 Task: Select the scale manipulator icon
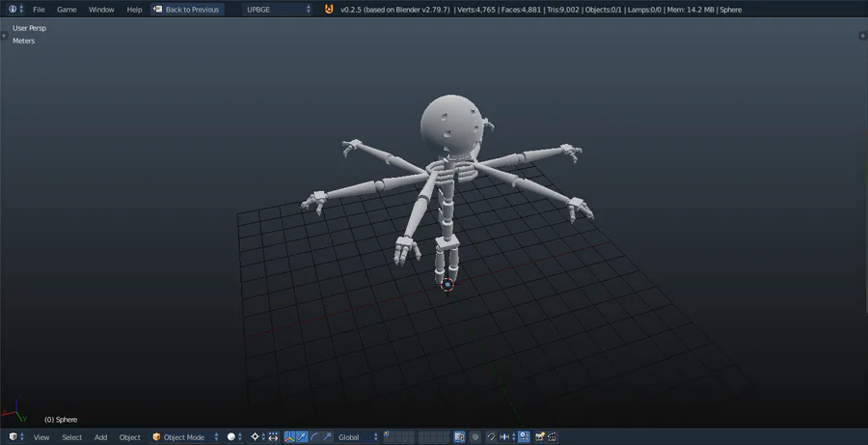(327, 437)
